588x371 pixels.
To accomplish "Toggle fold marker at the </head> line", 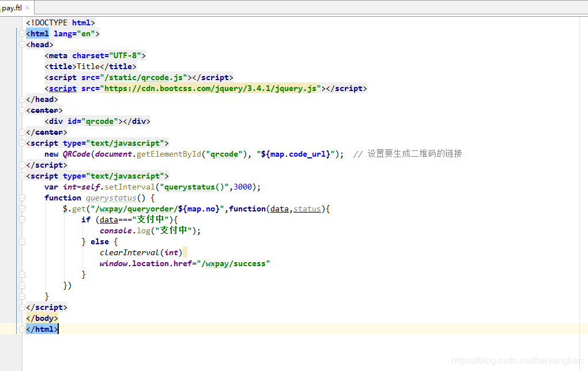I will [x=22, y=99].
